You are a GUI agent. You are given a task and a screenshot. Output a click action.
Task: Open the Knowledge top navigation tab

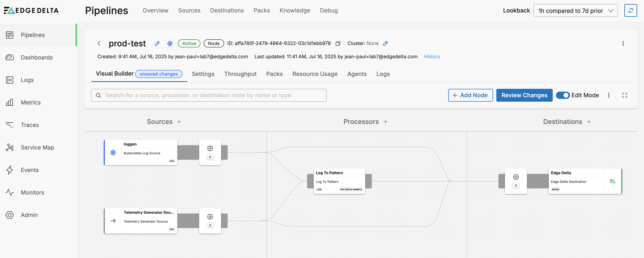click(x=295, y=10)
